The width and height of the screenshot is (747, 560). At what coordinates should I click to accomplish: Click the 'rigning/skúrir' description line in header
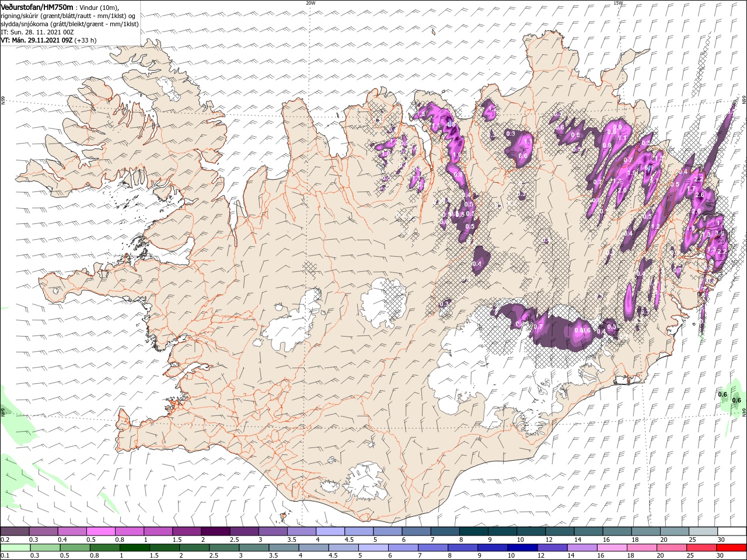(68, 15)
